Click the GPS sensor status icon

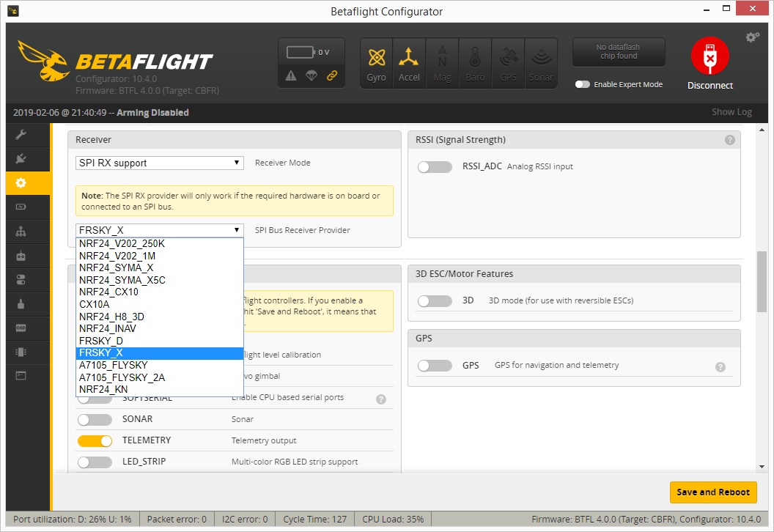coord(509,64)
